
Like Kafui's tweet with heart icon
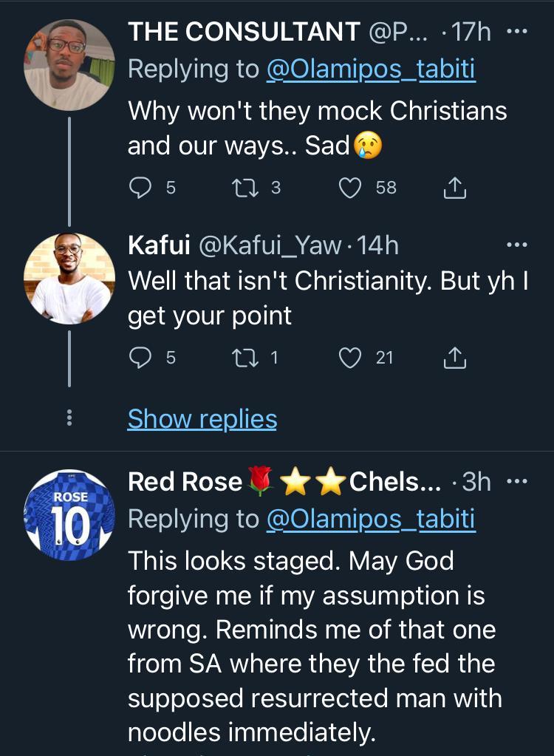click(x=349, y=358)
